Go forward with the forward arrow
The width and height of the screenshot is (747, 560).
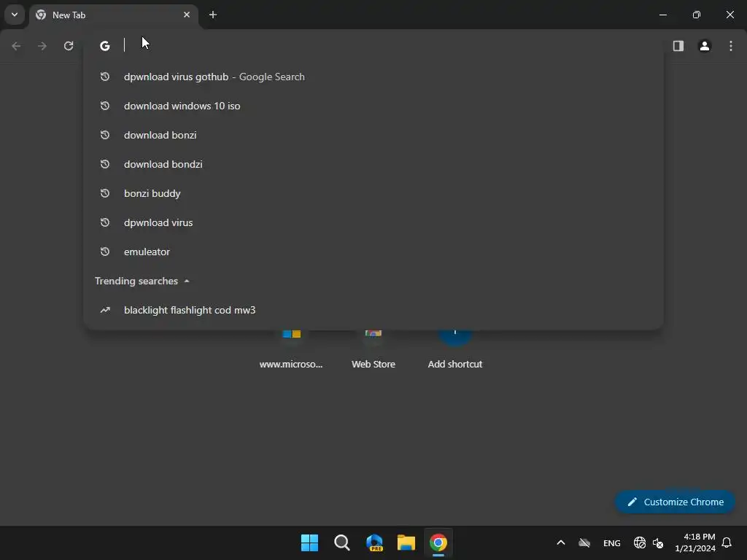pos(42,46)
